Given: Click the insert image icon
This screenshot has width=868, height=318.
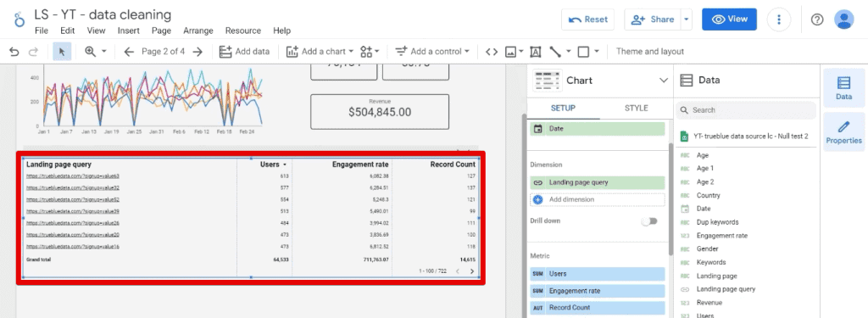Looking at the screenshot, I should (x=511, y=52).
